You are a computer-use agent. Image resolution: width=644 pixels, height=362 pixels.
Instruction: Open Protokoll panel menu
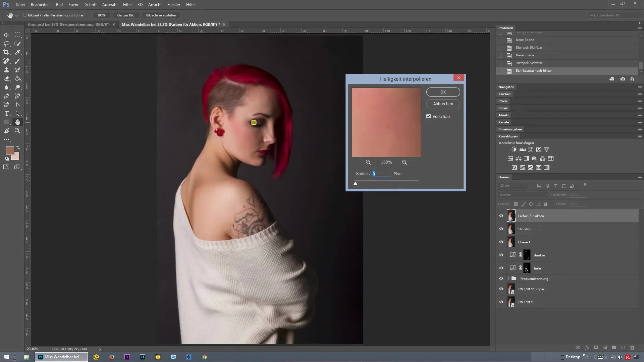(x=640, y=28)
